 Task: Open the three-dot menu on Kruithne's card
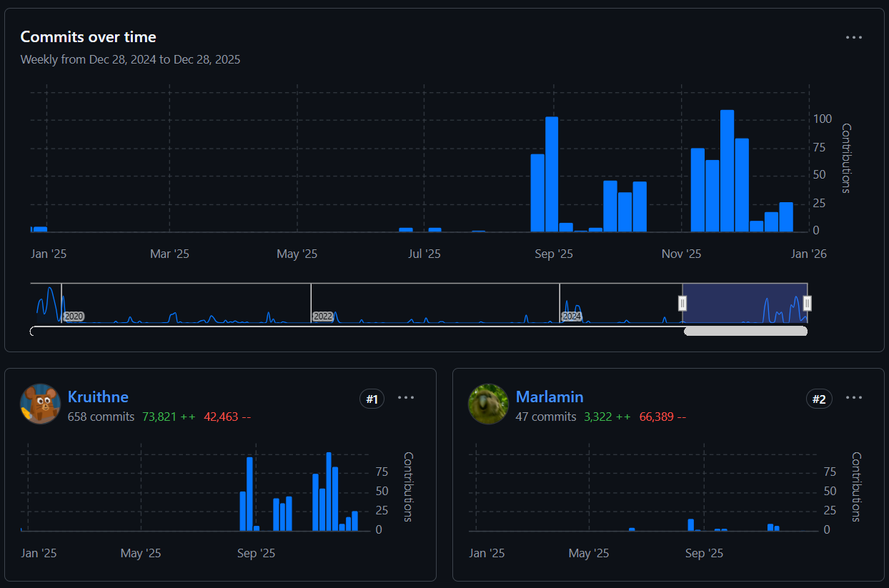pos(405,398)
